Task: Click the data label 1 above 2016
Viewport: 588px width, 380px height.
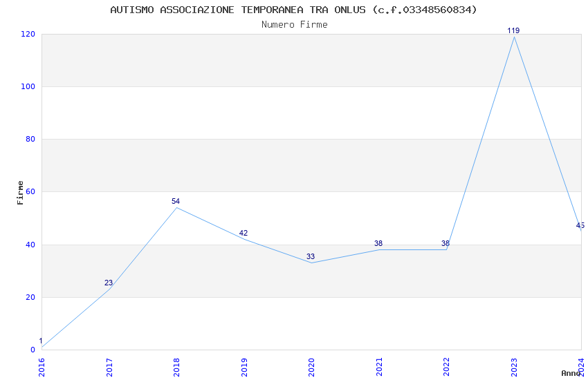Action: (41, 341)
